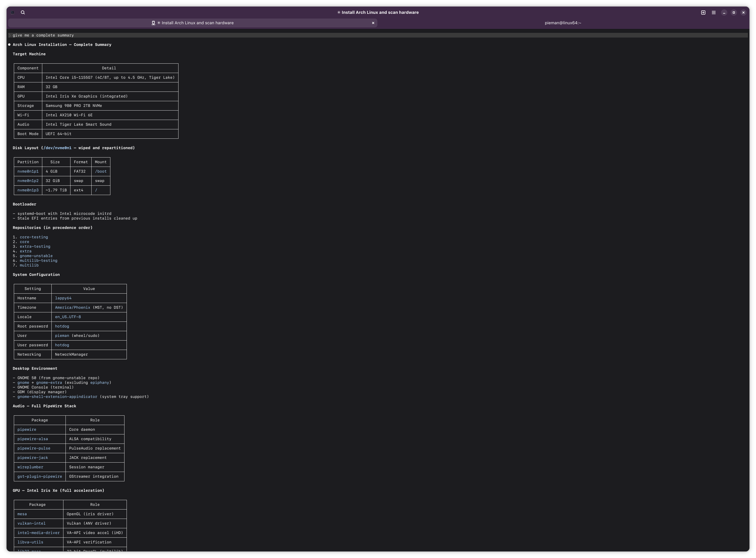Maximize the terminal window

click(x=733, y=13)
